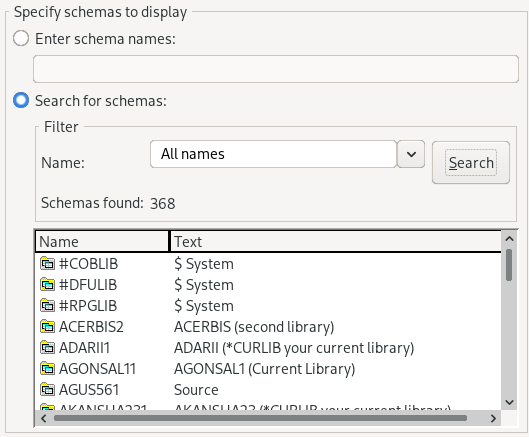
Task: Click the AGUS561 schema folder icon
Action: (47, 389)
